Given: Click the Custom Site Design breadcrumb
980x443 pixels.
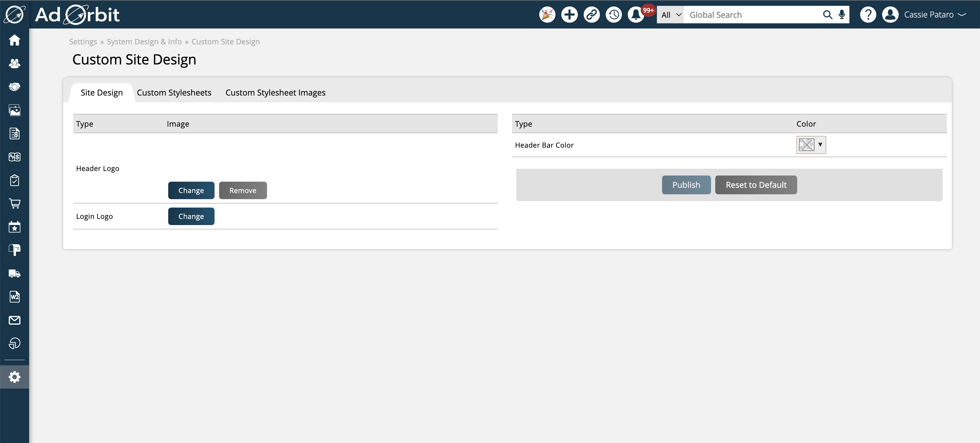Looking at the screenshot, I should tap(226, 41).
